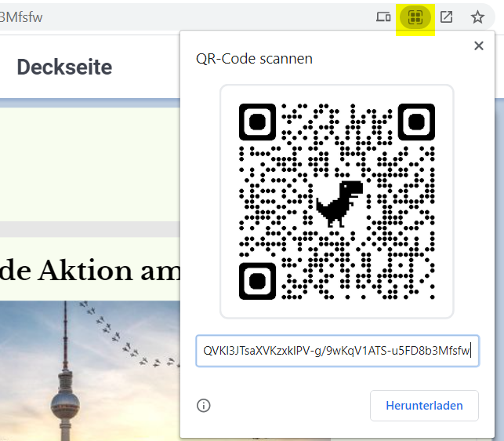Viewport: 504px width, 441px height.
Task: Bookmark this page with the star icon
Action: coord(477,17)
